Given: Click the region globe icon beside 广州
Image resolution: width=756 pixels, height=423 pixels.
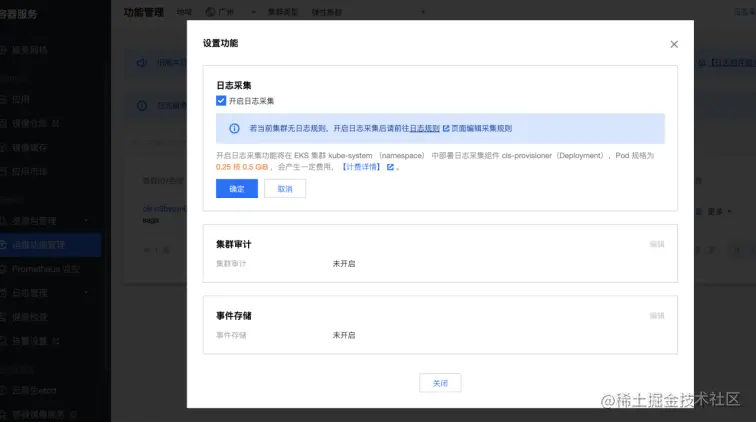Looking at the screenshot, I should click(x=210, y=12).
